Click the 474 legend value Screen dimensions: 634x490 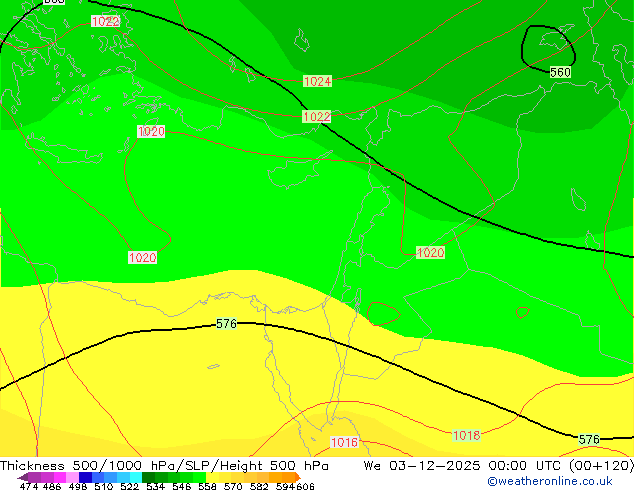pos(29,486)
